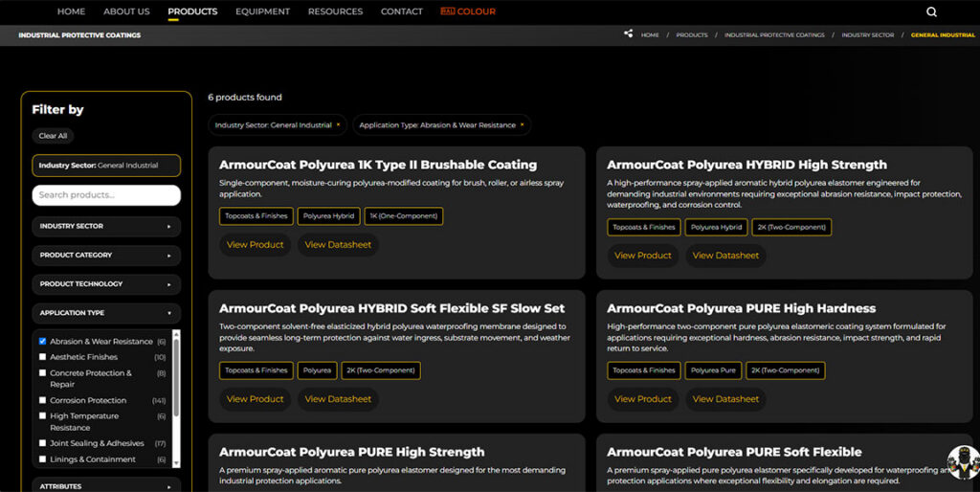Click the down arrow of filter list scrollbar

coord(176,463)
